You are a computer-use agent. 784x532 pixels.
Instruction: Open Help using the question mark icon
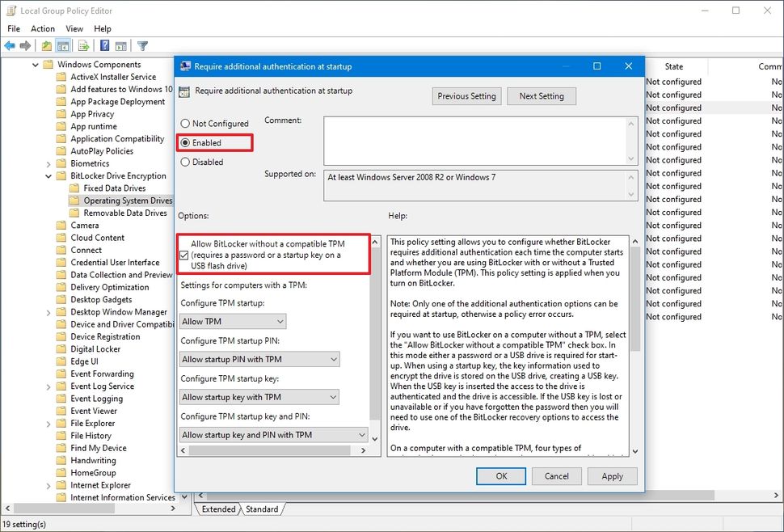click(x=103, y=45)
